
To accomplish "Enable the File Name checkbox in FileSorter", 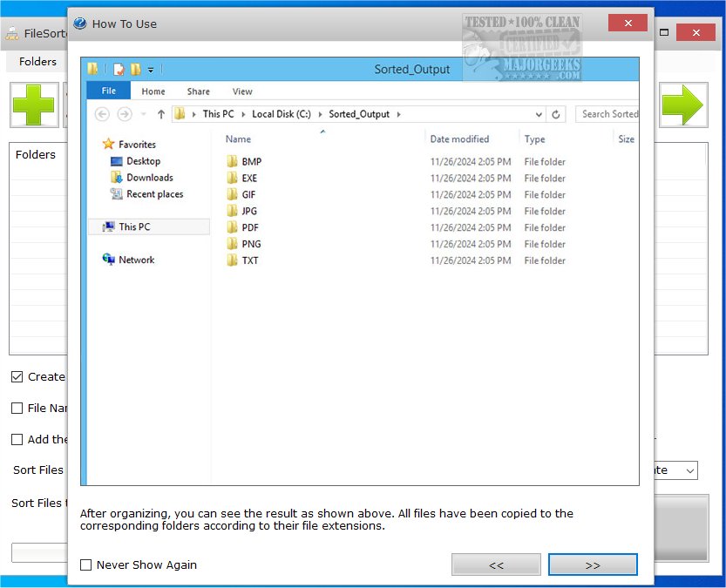I will [17, 408].
